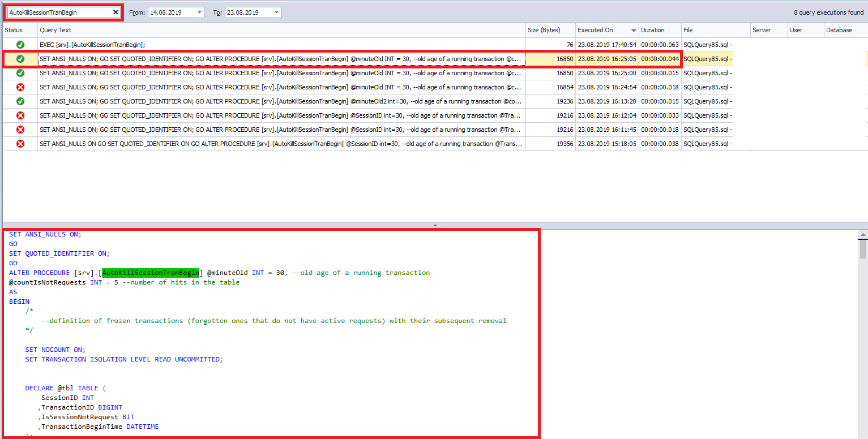Click the 23.08.2019 16:11:45 Executed On cell
The width and height of the screenshot is (868, 439).
(607, 130)
